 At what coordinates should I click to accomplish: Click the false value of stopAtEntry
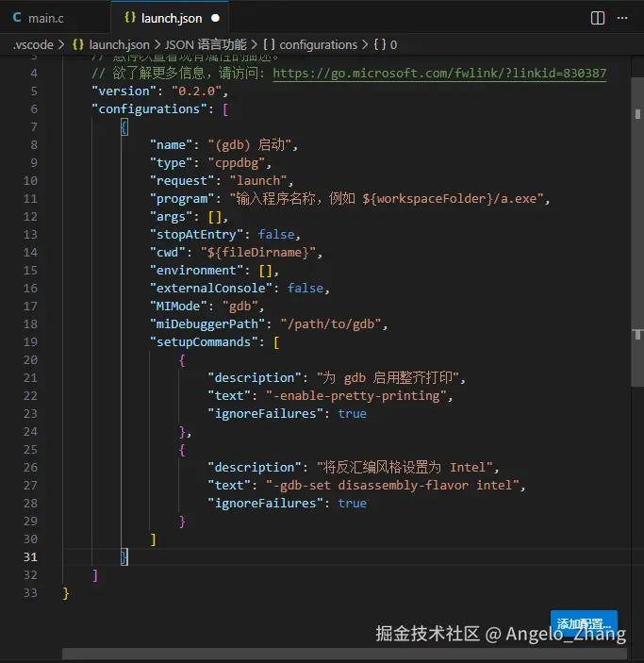(276, 234)
